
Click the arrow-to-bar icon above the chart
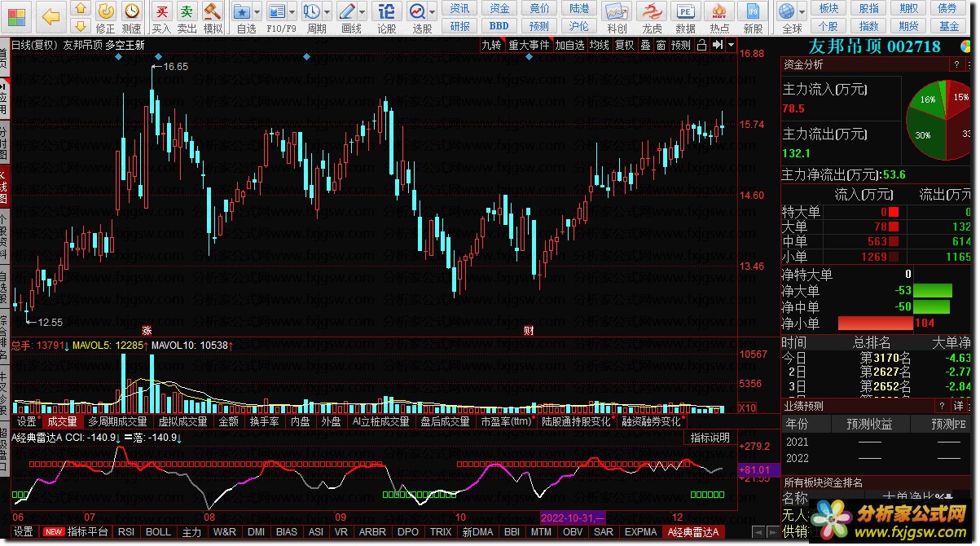pos(717,45)
